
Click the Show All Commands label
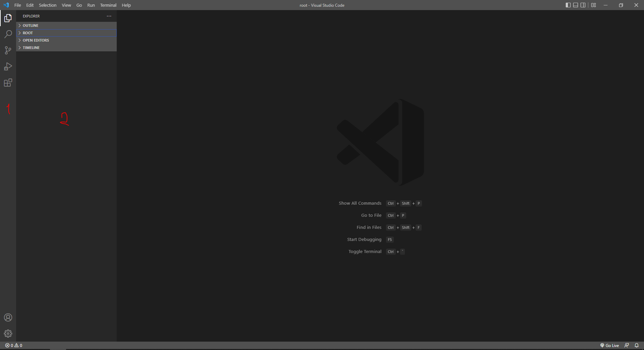point(360,203)
